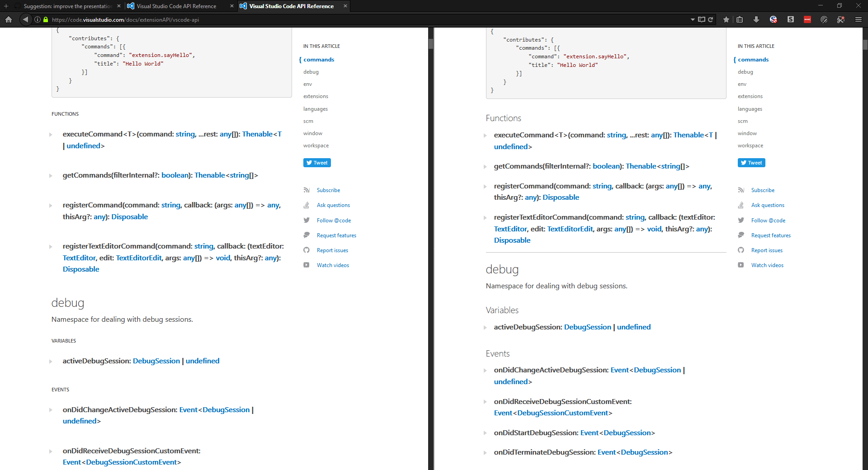Click the Tweet button
The width and height of the screenshot is (868, 470).
(x=317, y=162)
